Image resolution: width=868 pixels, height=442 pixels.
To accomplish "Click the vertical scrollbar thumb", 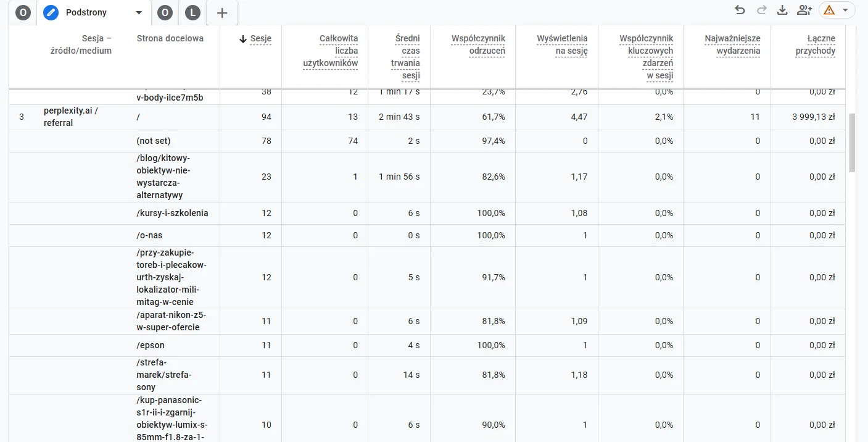I will [853, 142].
